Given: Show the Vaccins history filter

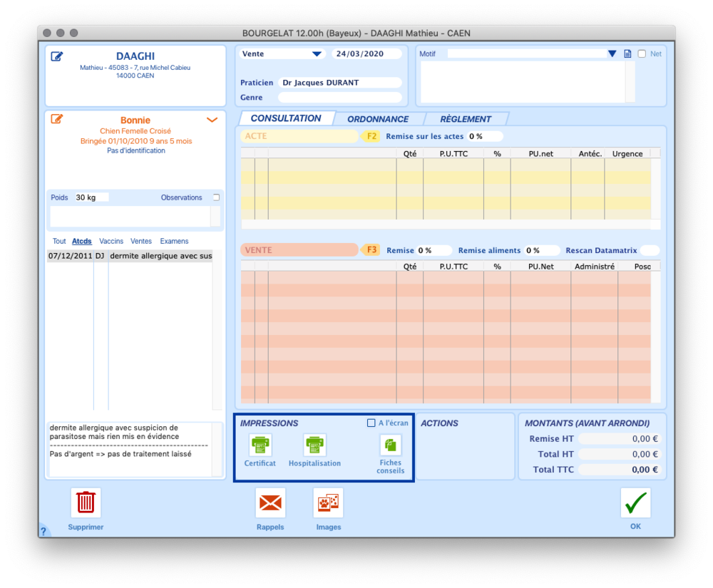Looking at the screenshot, I should point(111,242).
